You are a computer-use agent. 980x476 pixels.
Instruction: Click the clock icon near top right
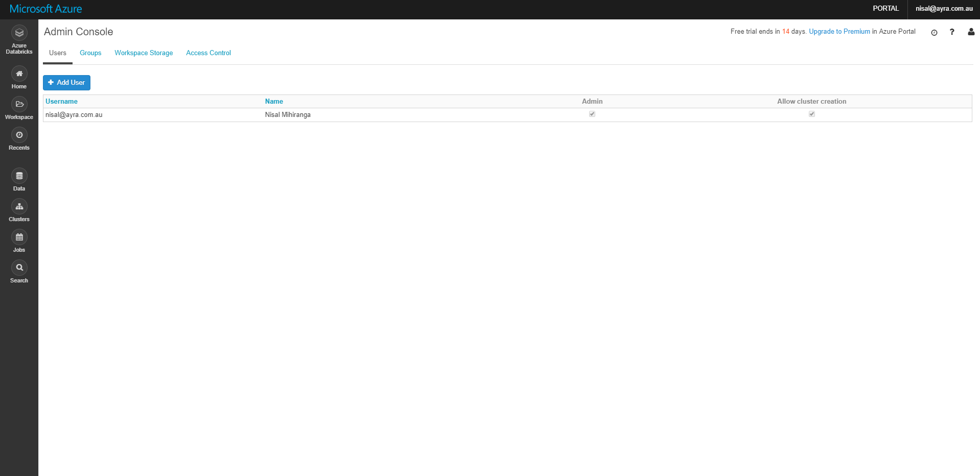pos(934,32)
